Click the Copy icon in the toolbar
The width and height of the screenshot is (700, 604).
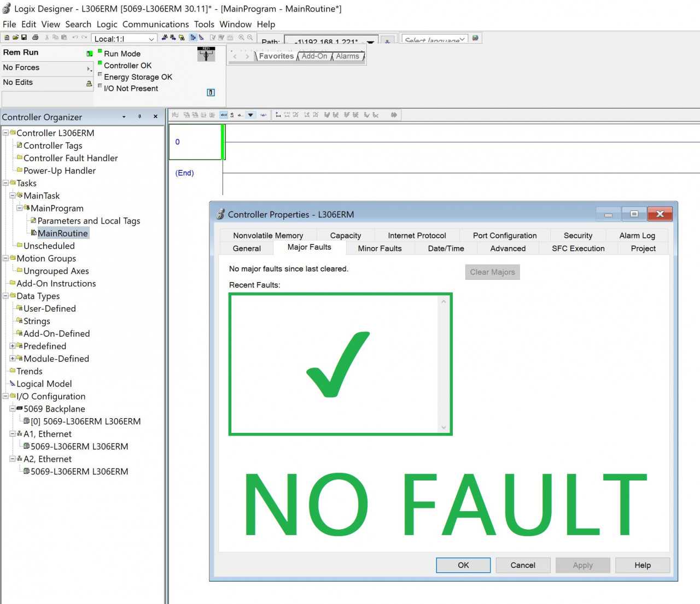point(55,38)
